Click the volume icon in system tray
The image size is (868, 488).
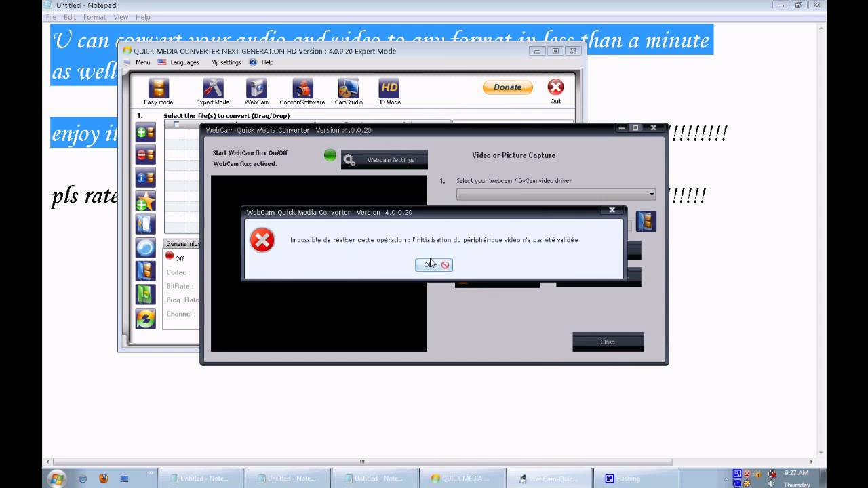pyautogui.click(x=772, y=483)
